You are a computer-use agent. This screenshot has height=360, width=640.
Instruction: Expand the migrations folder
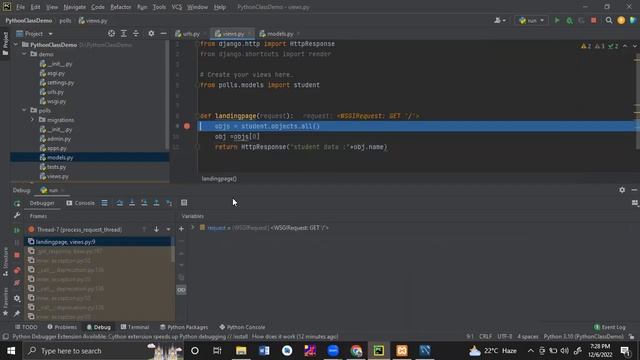(32, 120)
